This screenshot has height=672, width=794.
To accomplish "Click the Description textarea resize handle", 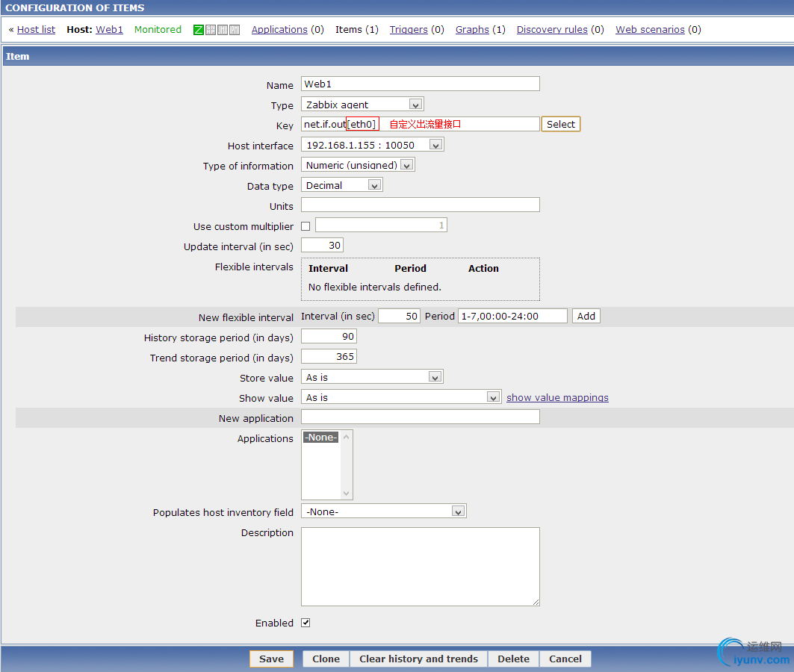I will point(536,602).
